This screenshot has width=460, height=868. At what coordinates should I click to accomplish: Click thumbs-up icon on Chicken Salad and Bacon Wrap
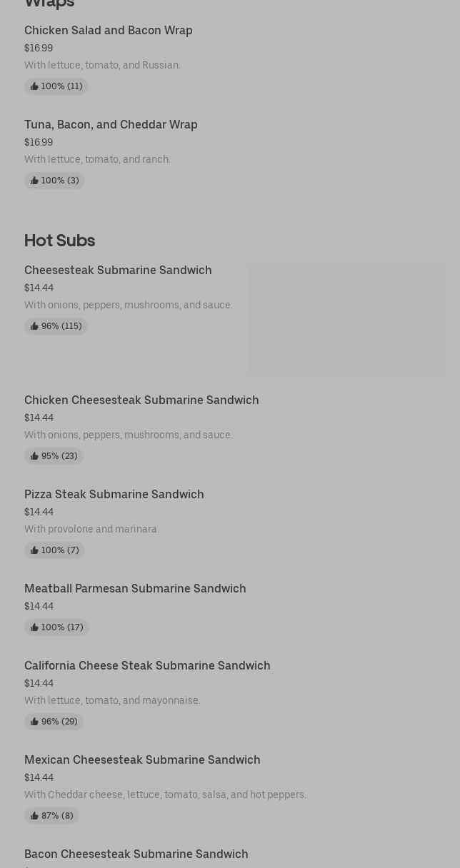pyautogui.click(x=34, y=86)
